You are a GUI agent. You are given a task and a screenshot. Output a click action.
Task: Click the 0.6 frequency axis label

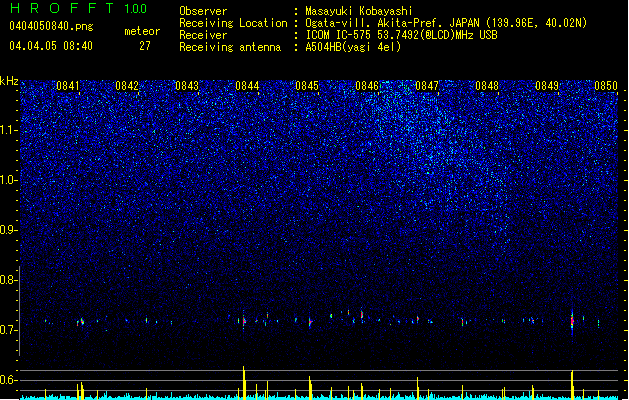[8, 380]
